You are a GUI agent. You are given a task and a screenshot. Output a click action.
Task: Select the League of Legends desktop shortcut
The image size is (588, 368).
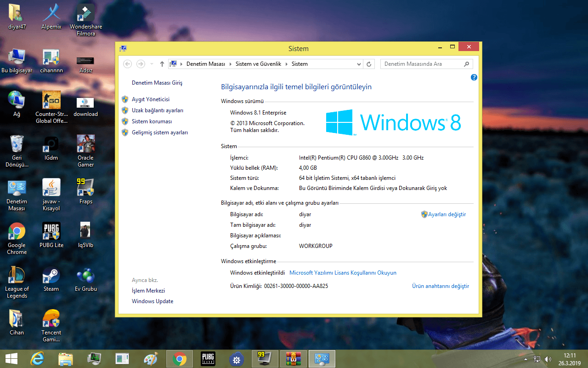(17, 282)
